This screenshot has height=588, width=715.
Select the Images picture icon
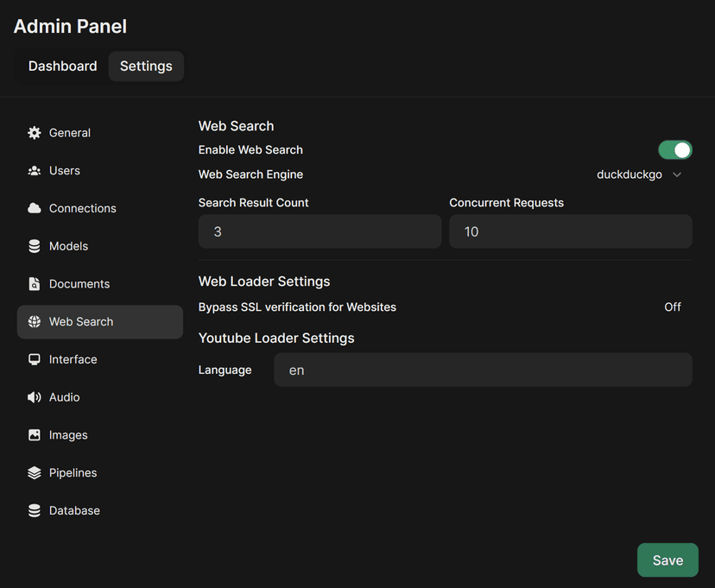[x=34, y=434]
